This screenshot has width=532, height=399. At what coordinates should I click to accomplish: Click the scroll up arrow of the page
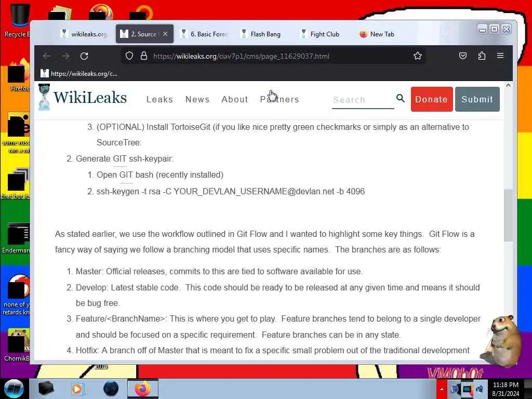point(508,85)
